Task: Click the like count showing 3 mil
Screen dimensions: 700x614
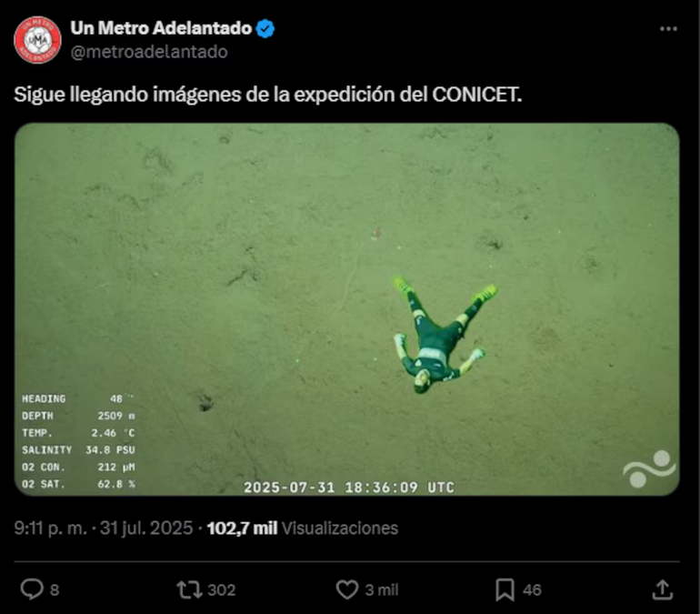Action: point(382,589)
